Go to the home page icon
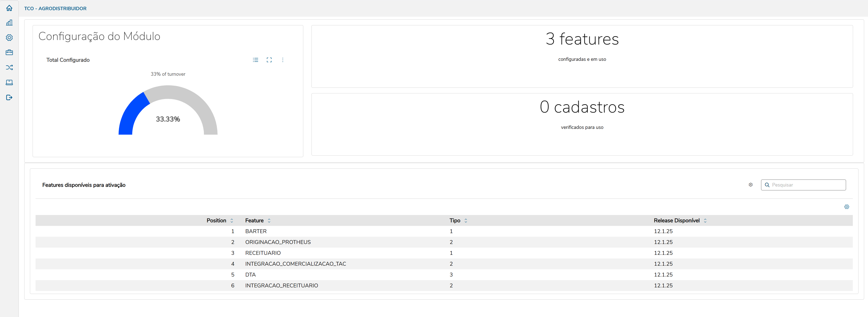Viewport: 868px width, 317px height. click(x=9, y=8)
